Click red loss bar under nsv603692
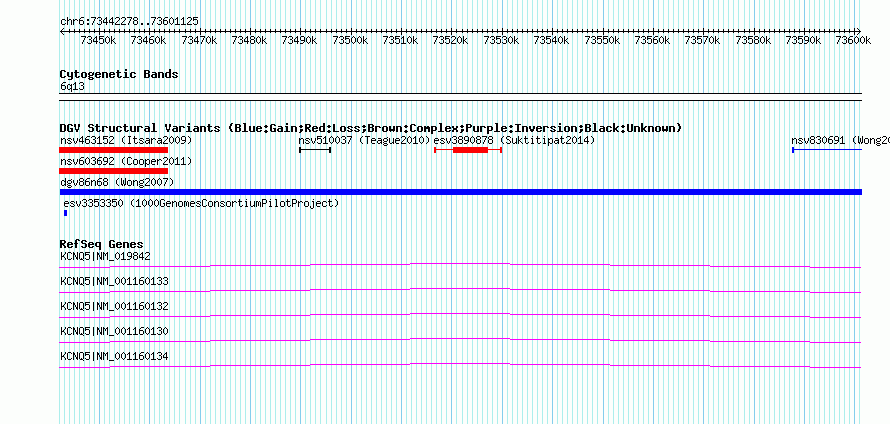Image resolution: width=890 pixels, height=424 pixels. pyautogui.click(x=114, y=171)
